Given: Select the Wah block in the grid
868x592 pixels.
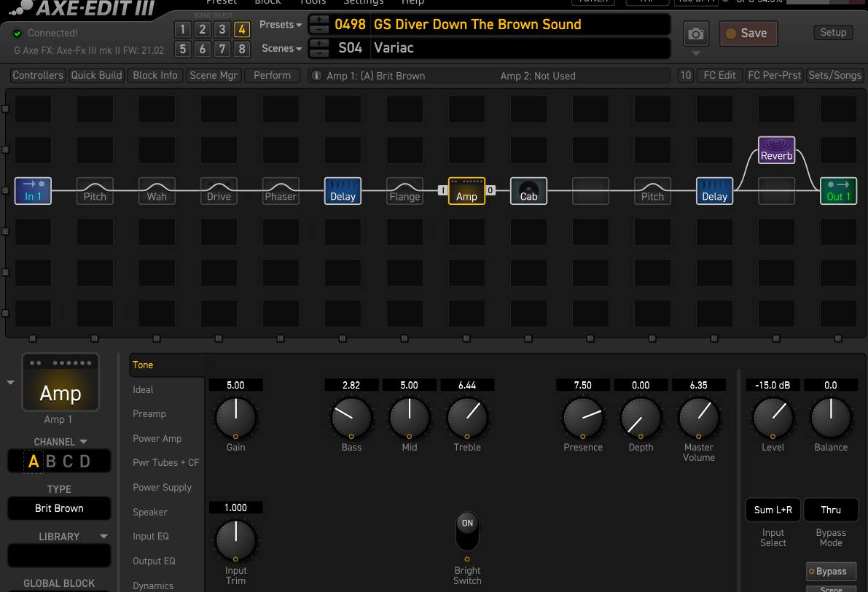Looking at the screenshot, I should click(x=157, y=190).
